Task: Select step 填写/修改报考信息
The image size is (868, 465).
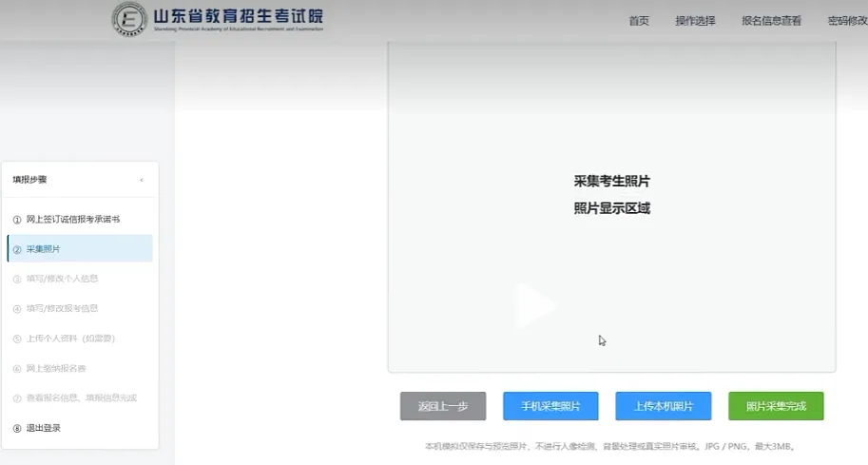Action: pos(80,308)
